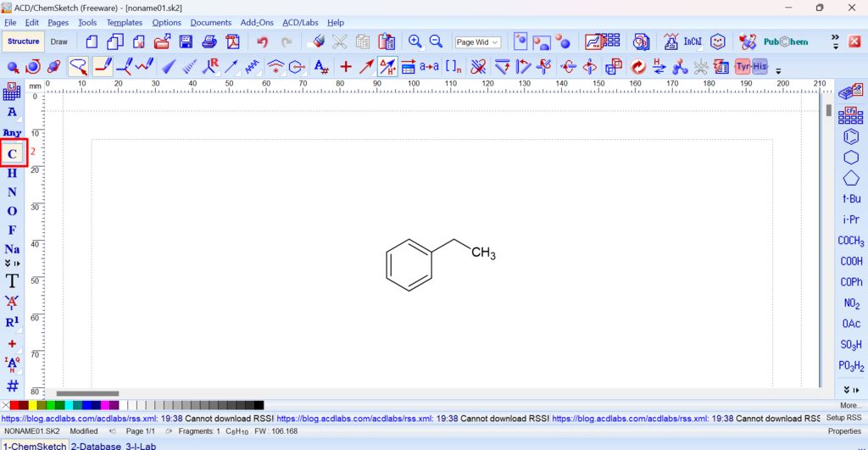The width and height of the screenshot is (868, 450).
Task: Select the Hydrogen atom button
Action: click(x=12, y=173)
